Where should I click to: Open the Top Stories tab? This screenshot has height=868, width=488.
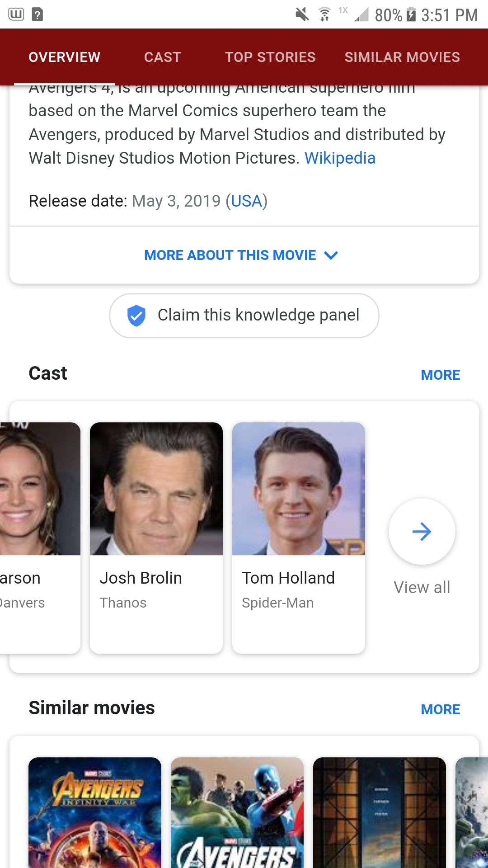tap(270, 57)
